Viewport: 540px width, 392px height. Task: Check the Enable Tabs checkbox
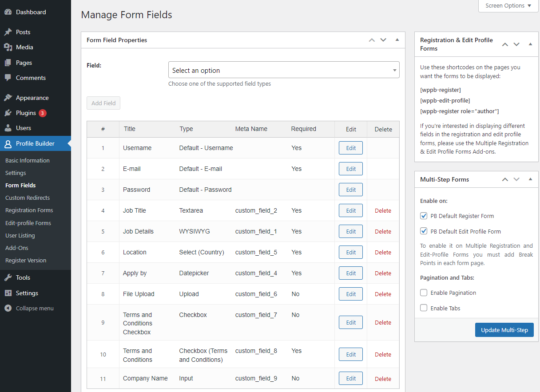(x=424, y=308)
